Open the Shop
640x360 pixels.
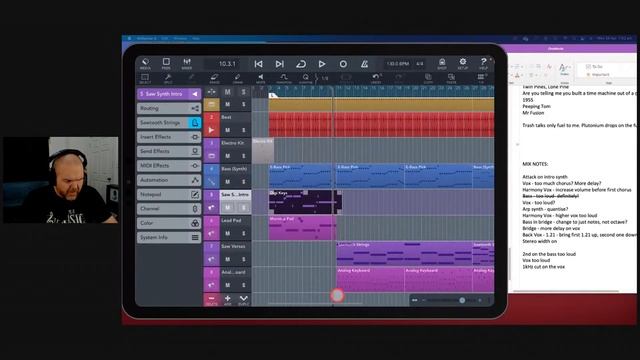click(x=442, y=64)
